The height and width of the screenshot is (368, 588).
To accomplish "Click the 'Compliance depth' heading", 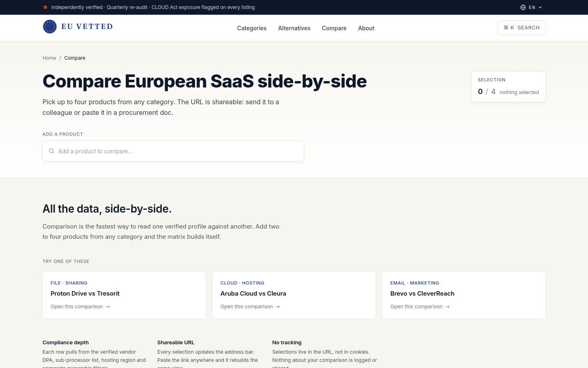I will (66, 343).
